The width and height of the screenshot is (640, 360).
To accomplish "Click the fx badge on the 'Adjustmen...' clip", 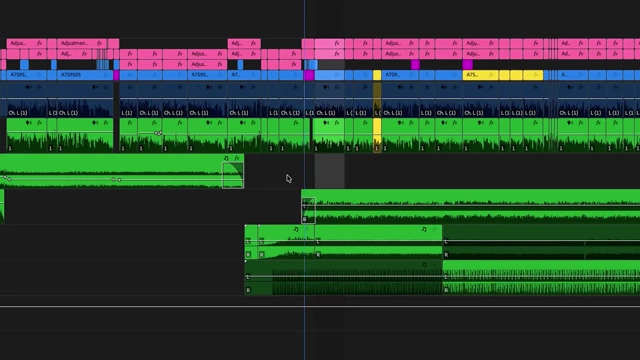I will pos(99,43).
